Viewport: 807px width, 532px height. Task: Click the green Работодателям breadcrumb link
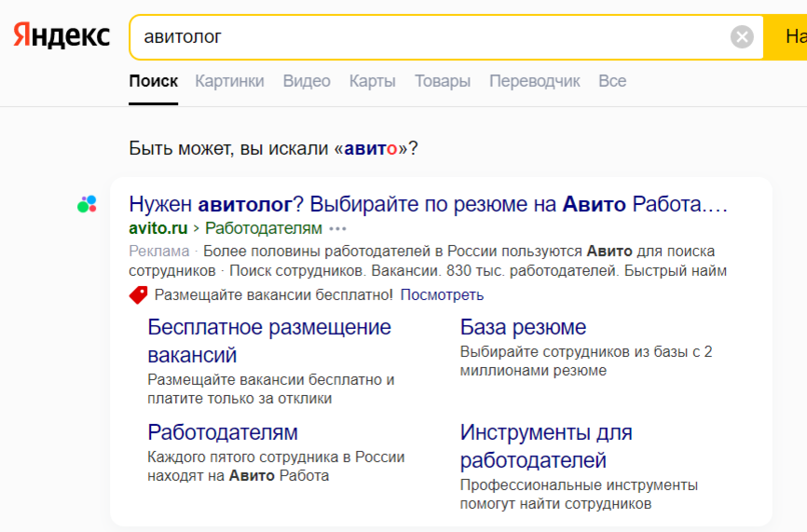click(264, 228)
